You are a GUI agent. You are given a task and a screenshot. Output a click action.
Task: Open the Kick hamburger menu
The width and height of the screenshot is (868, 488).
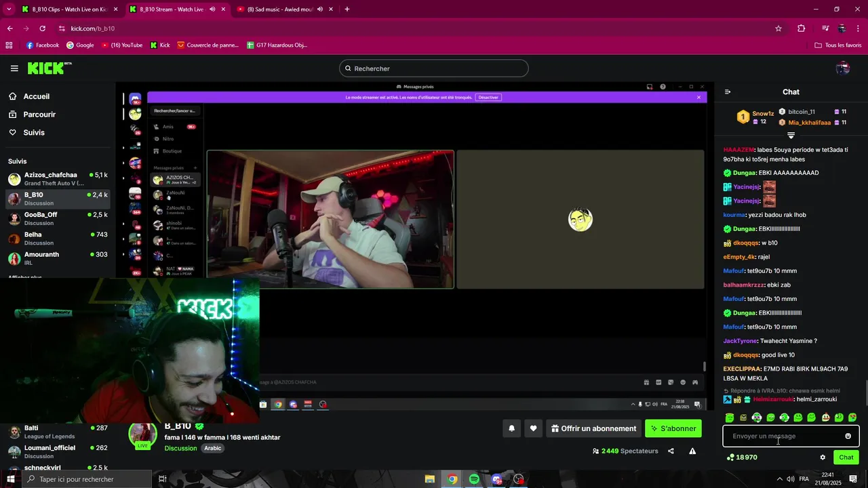coord(14,68)
